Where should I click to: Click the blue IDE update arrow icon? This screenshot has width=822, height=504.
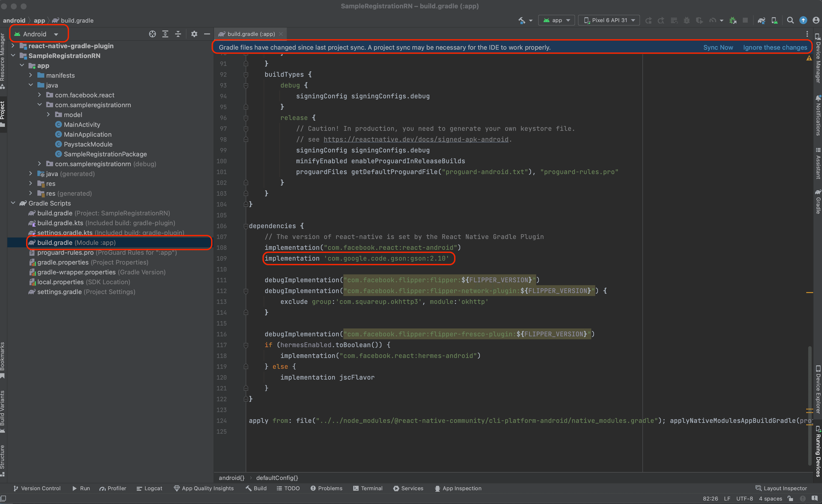(x=803, y=20)
